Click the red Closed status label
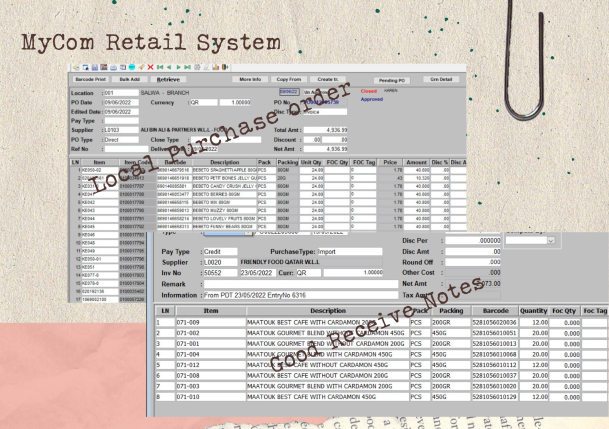Image resolution: width=609 pixels, height=429 pixels. click(369, 91)
